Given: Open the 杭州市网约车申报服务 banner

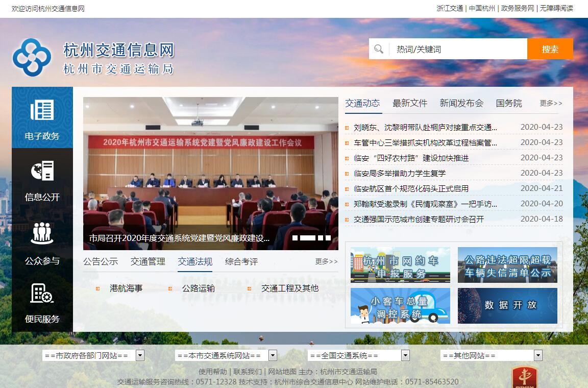Looking at the screenshot, I should (400, 265).
